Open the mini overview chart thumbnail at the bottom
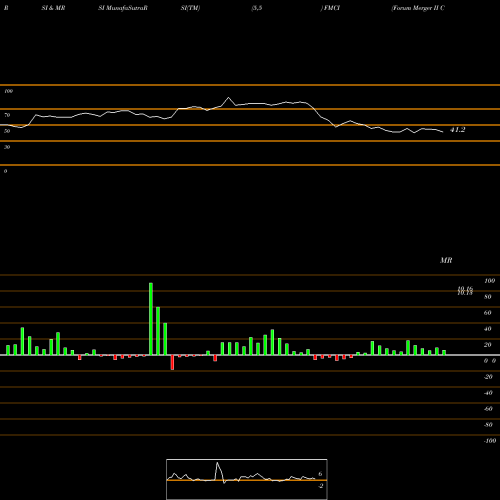The width and height of the screenshot is (500, 500). click(x=247, y=479)
